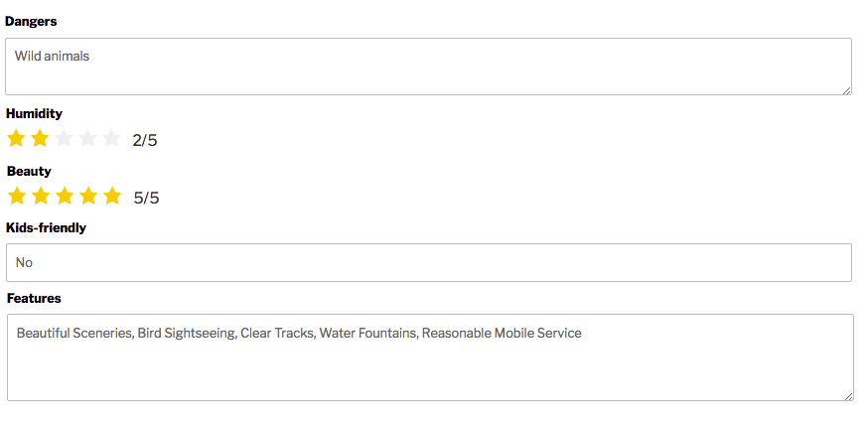Select the fourth Beauty star
Image resolution: width=868 pixels, height=423 pixels.
click(x=88, y=197)
